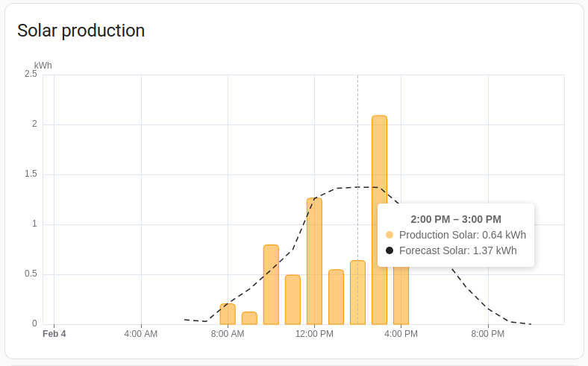The image size is (588, 366).
Task: Click the kWh unit label
Action: pos(43,66)
